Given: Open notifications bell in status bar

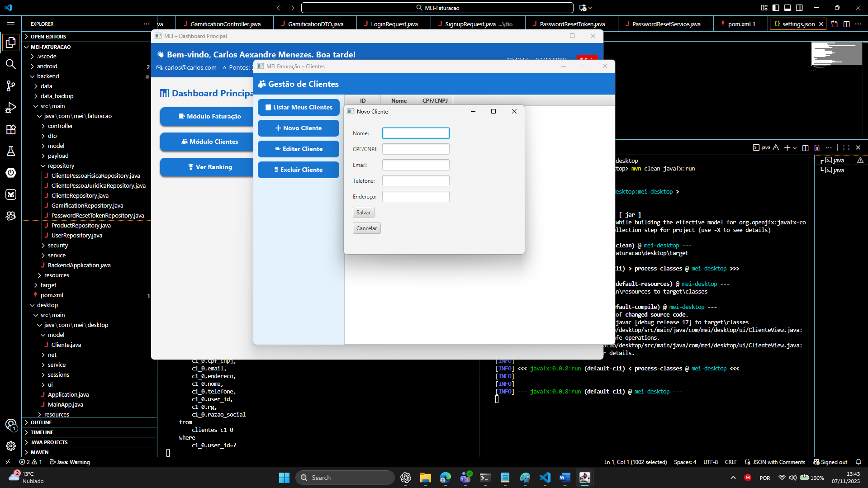Looking at the screenshot, I should pos(859,462).
